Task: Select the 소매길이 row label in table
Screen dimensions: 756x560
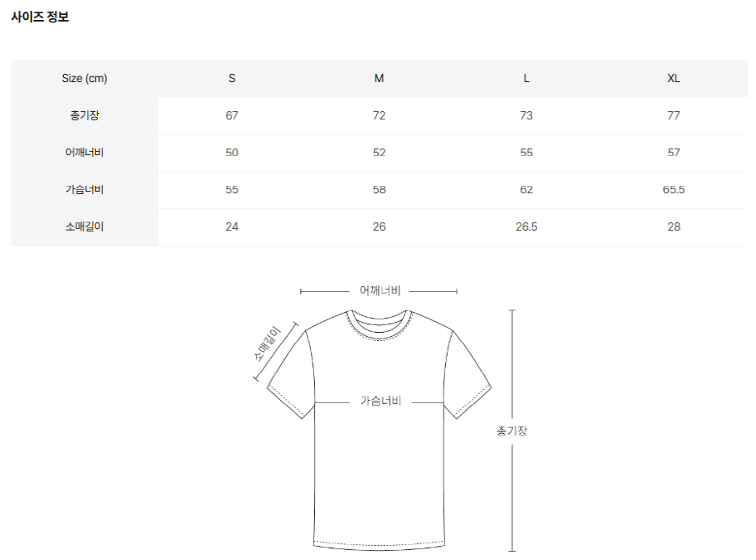Action: 85,226
